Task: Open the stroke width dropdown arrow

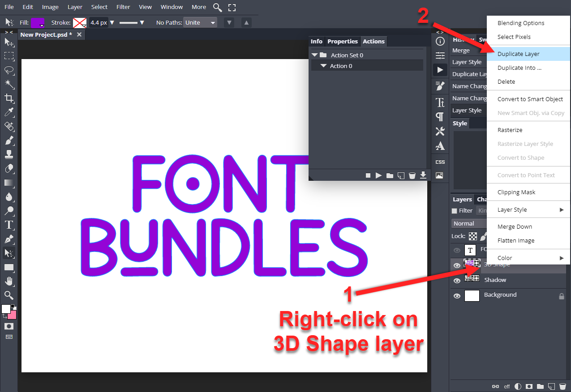Action: (x=112, y=23)
